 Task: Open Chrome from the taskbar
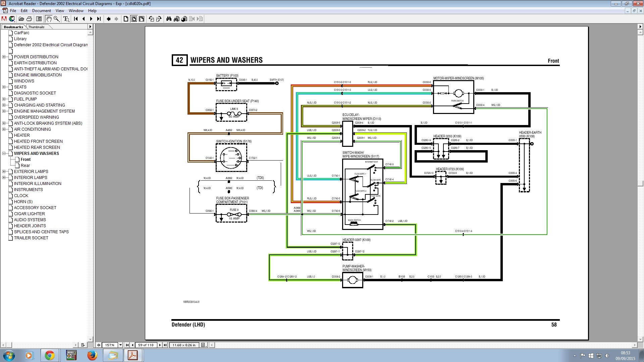50,355
